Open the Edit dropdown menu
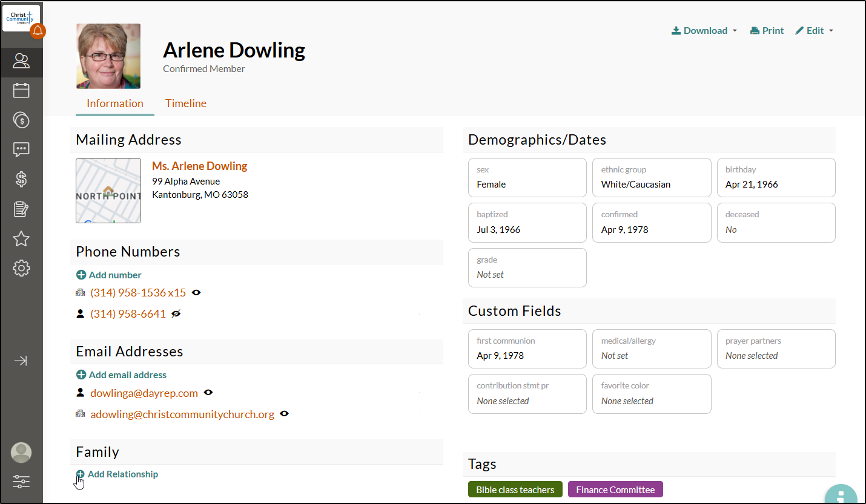Viewport: 866px width, 504px height. 815,31
